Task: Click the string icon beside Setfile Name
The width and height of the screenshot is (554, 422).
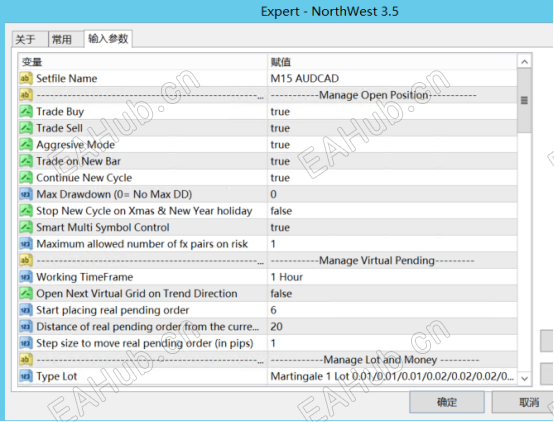Action: pyautogui.click(x=26, y=78)
